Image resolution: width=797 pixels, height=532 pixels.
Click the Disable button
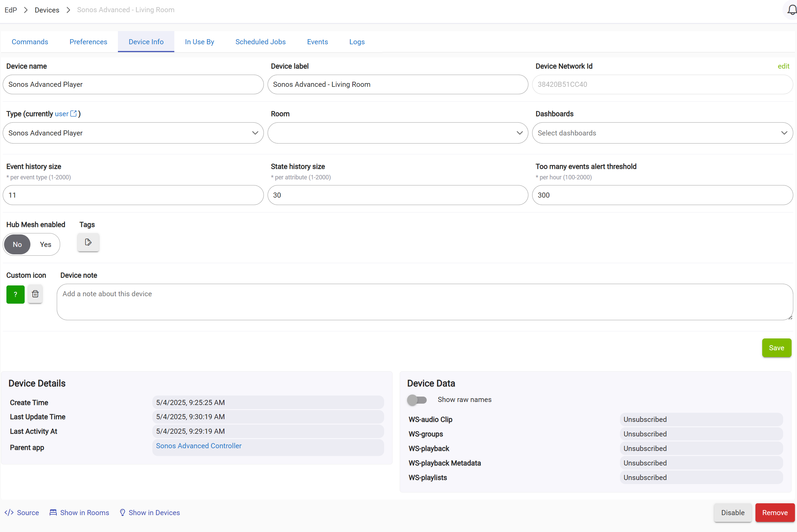pyautogui.click(x=733, y=513)
